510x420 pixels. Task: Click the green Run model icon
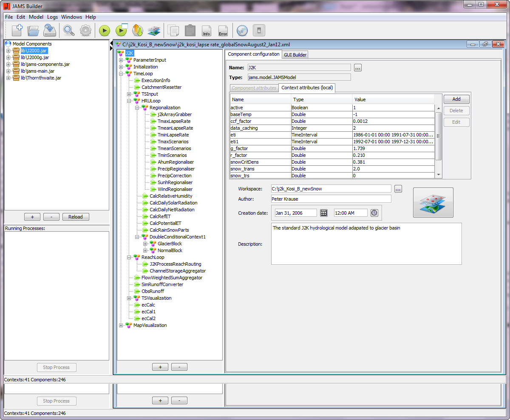(105, 31)
